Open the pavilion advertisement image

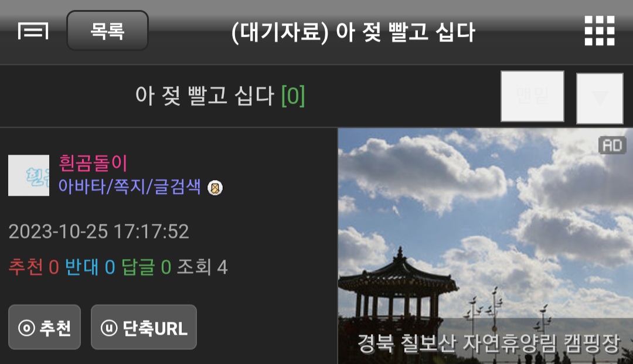point(485,246)
